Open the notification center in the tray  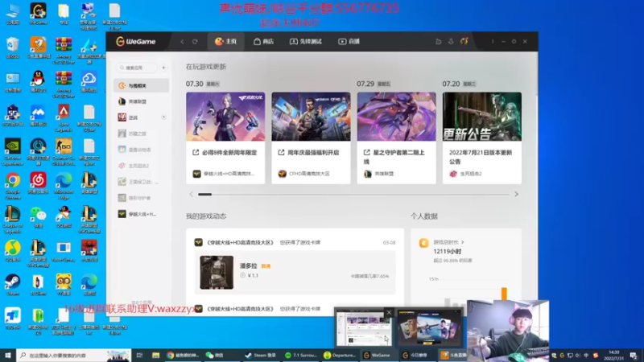click(634, 355)
